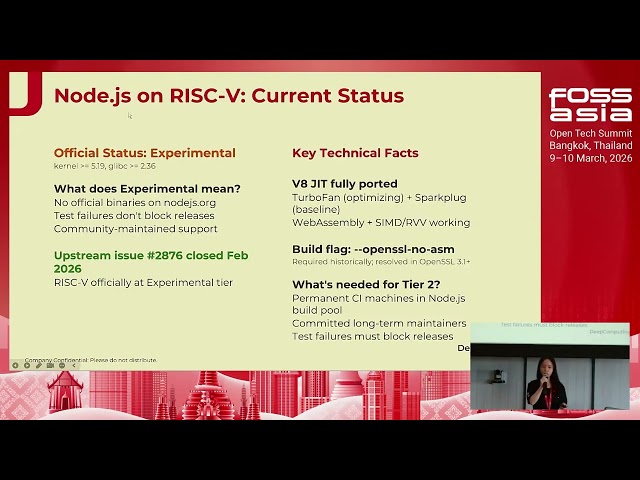This screenshot has height=480, width=640.
Task: Click 'Permanent CI machines in Node.js' line
Action: click(378, 298)
